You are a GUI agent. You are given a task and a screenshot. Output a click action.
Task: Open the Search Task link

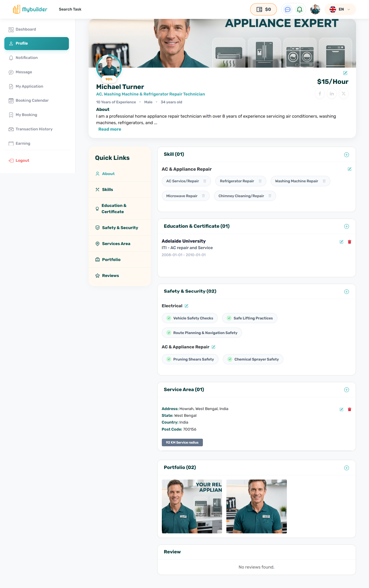(x=70, y=9)
